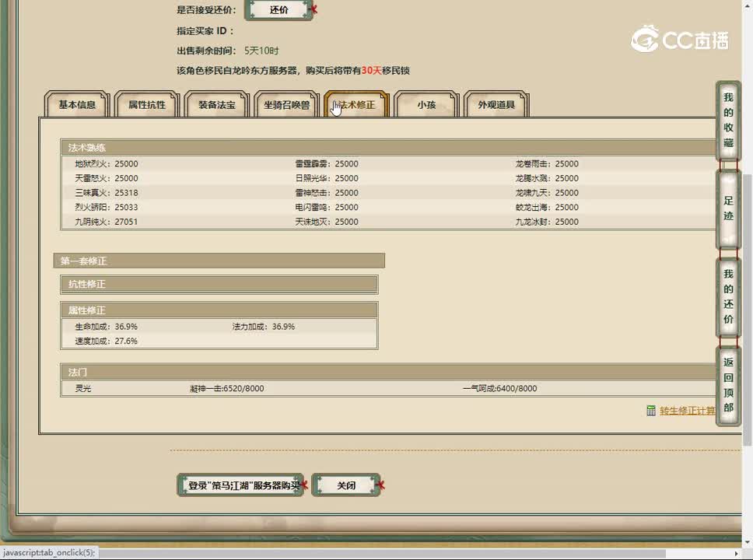Open the 转生修正计算 link
The width and height of the screenshot is (753, 560).
687,411
